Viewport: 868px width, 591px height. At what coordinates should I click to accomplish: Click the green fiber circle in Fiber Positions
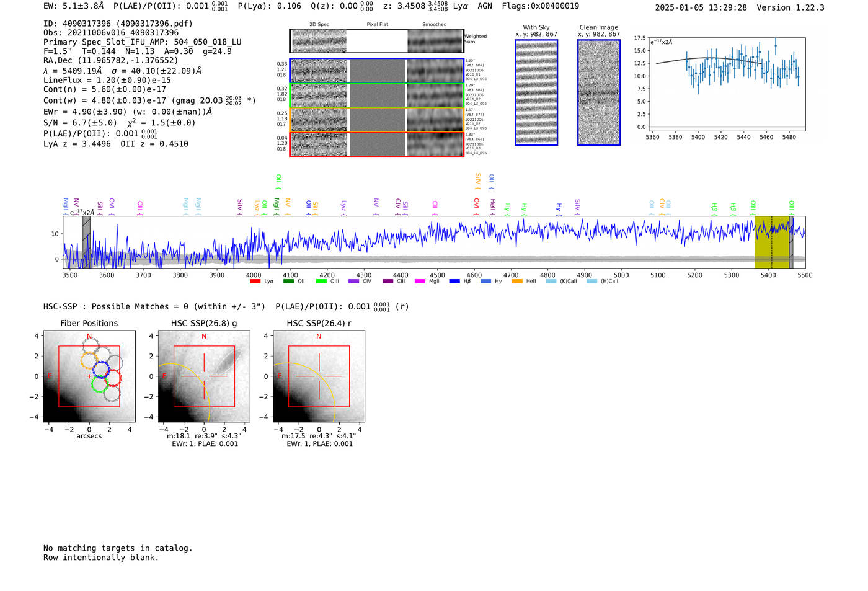tap(99, 384)
